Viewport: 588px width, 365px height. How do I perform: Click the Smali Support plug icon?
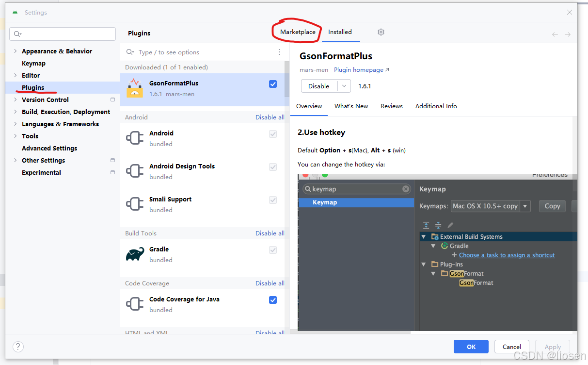click(x=135, y=204)
